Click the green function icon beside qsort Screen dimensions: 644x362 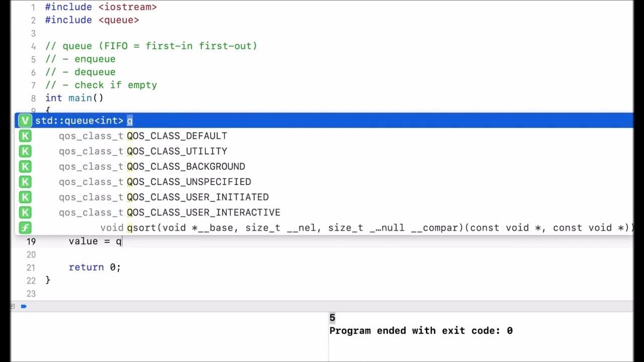(25, 228)
